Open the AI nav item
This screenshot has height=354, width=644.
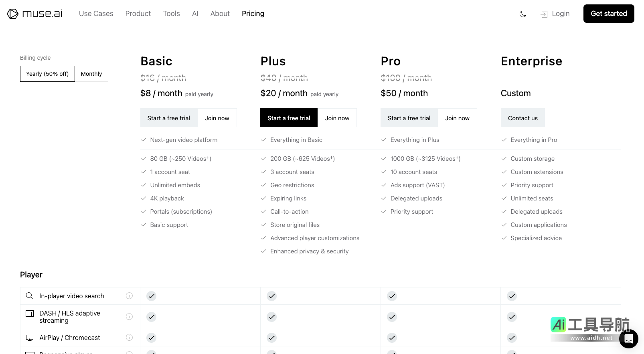195,14
